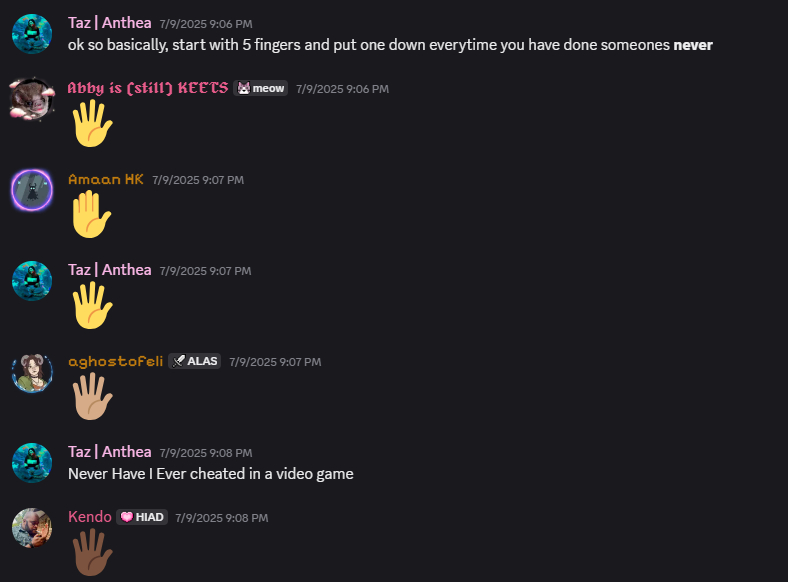The height and width of the screenshot is (582, 788).
Task: Click the Amaan HK username
Action: pyautogui.click(x=105, y=179)
